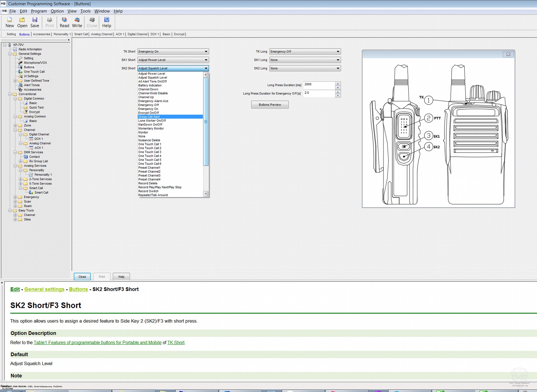
Task: Open the SK1 Short dropdown arrow
Action: tap(206, 60)
